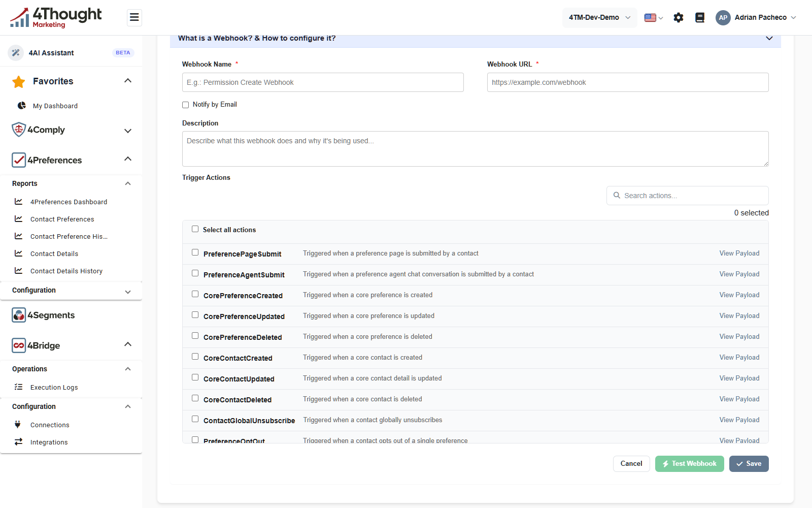Click the 4Thought Marketing logo

56,17
